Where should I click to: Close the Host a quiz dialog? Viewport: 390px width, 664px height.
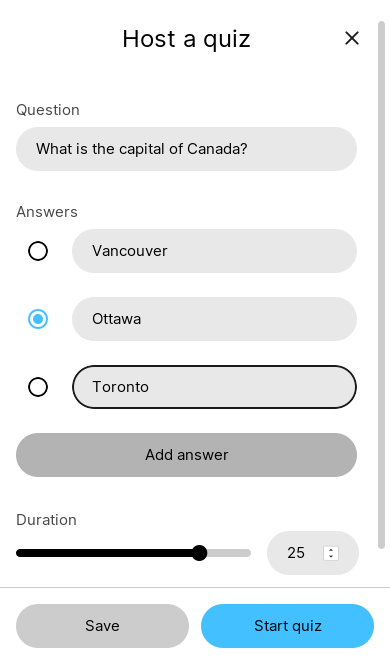(352, 39)
